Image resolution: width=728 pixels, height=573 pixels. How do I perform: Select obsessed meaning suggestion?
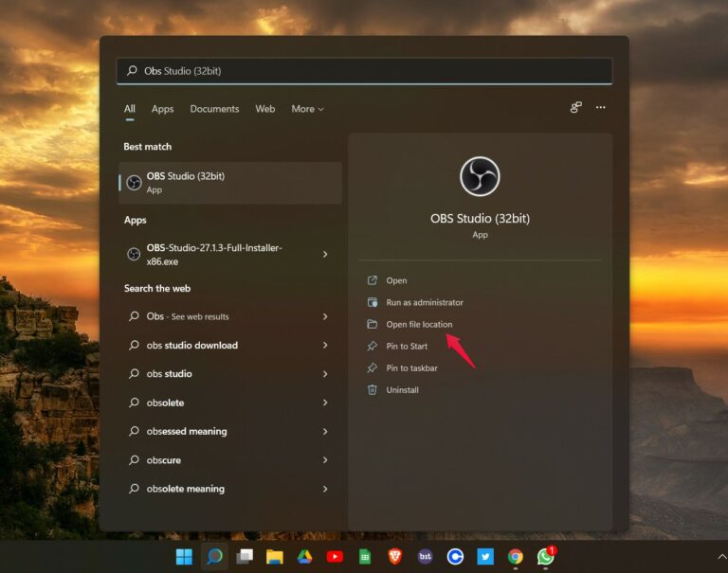click(187, 432)
